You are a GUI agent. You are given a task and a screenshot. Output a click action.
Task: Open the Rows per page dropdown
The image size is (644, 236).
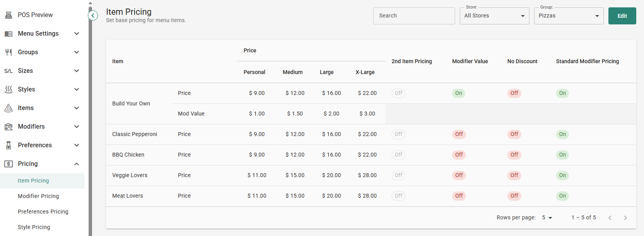point(547,218)
